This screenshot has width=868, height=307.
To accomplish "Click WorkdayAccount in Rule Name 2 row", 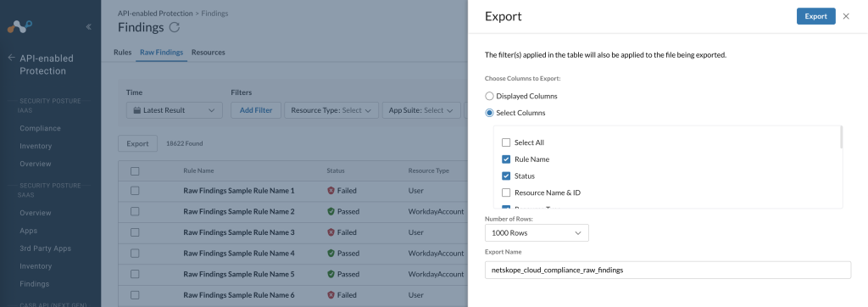I will click(x=437, y=212).
